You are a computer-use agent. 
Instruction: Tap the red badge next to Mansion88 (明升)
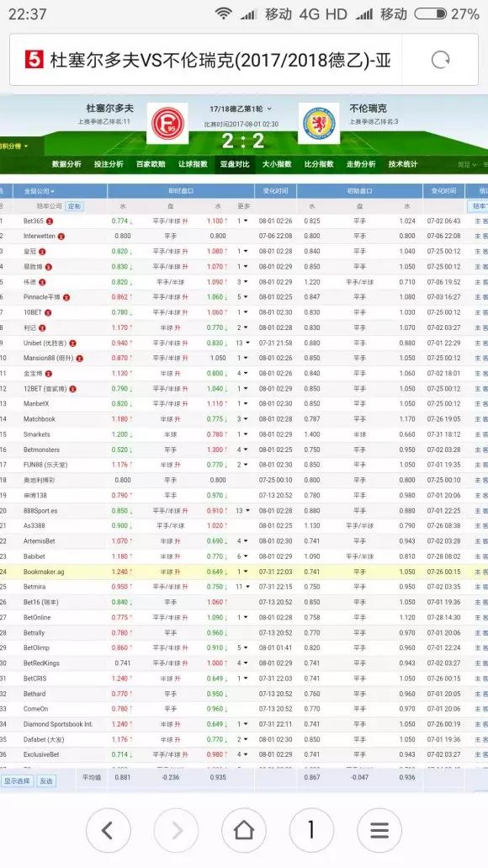[80, 358]
